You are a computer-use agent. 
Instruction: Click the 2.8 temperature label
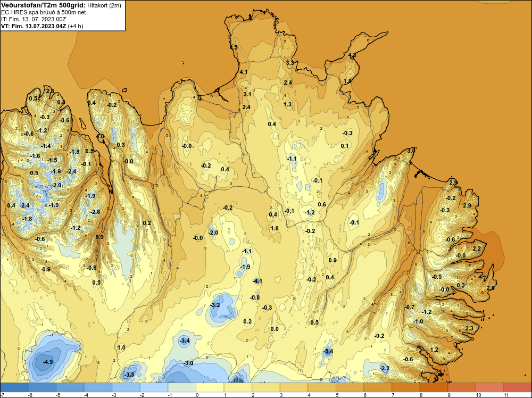(x=50, y=90)
